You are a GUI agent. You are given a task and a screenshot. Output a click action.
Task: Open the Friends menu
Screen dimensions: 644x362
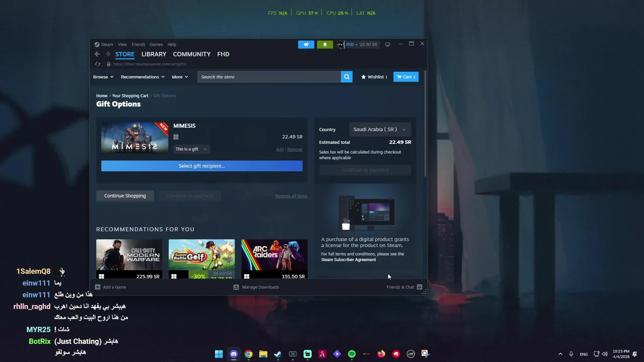[138, 44]
